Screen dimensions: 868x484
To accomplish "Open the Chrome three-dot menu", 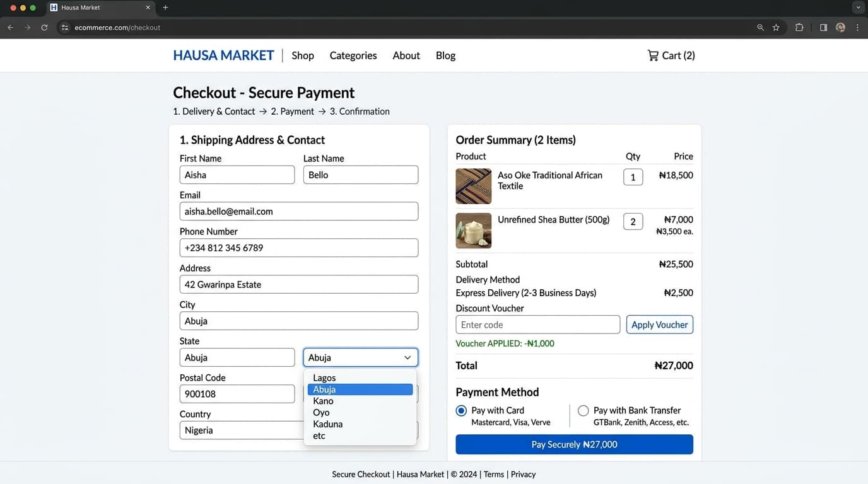I will (x=857, y=28).
